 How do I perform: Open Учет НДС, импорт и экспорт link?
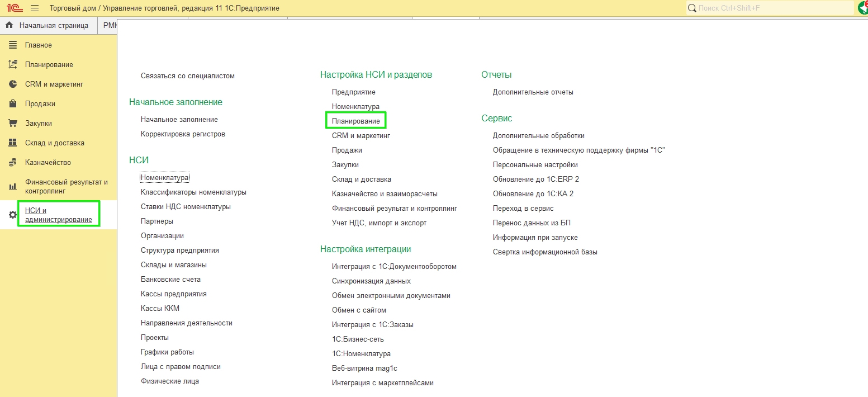click(x=379, y=223)
